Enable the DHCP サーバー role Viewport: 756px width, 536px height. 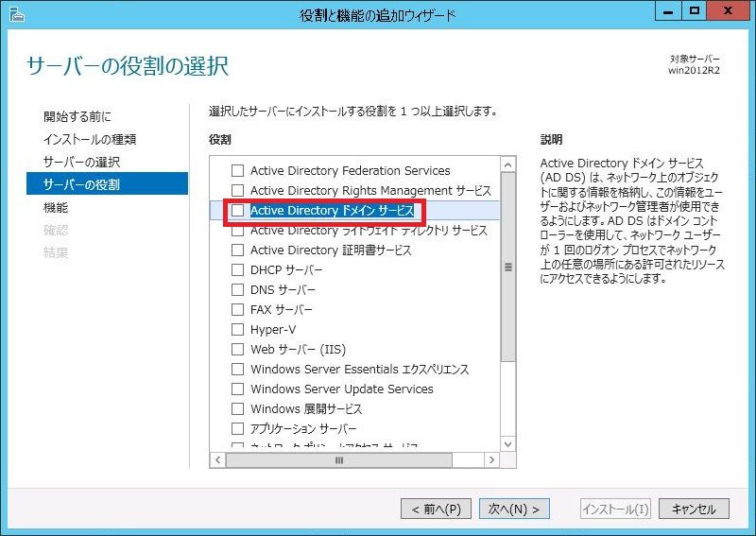click(238, 269)
